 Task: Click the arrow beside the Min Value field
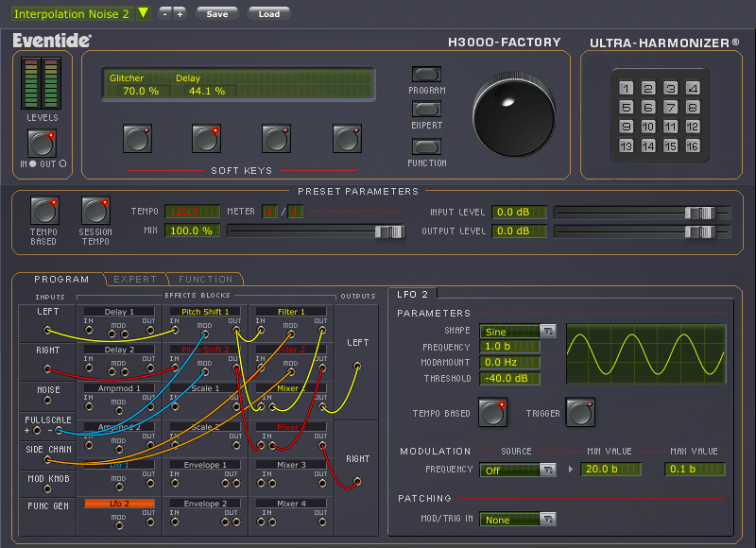[x=571, y=469]
